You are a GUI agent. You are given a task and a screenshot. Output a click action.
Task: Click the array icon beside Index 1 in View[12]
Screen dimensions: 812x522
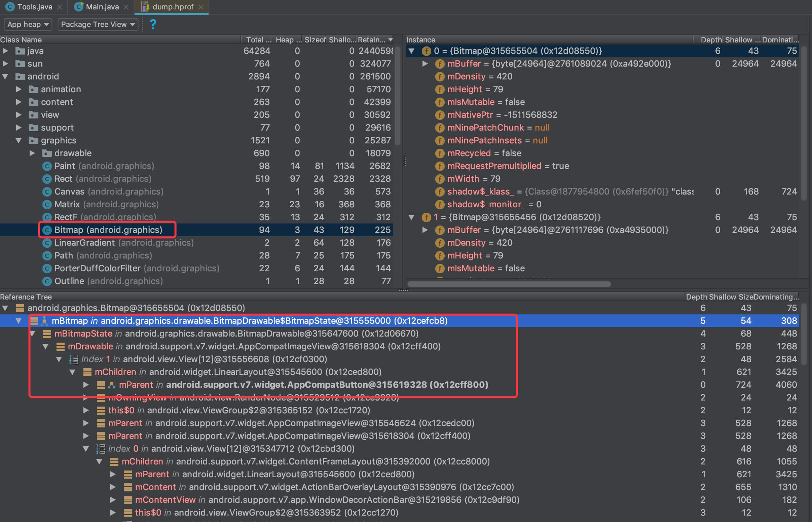point(74,359)
